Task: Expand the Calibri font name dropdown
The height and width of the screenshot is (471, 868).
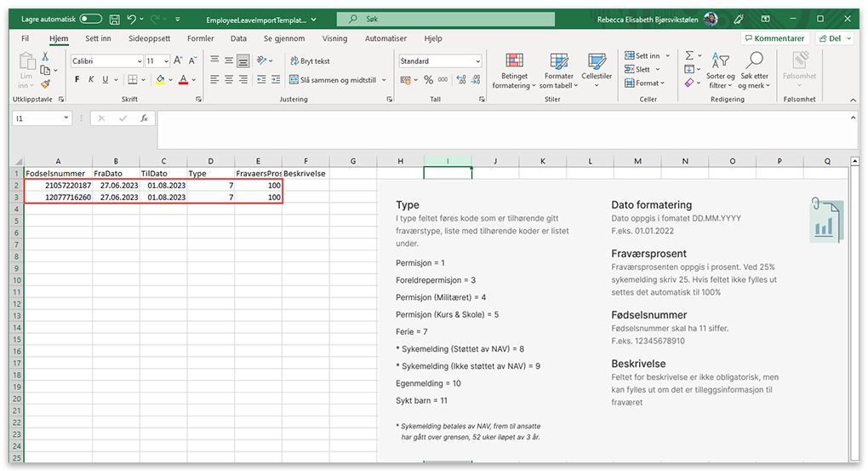Action: [140, 61]
